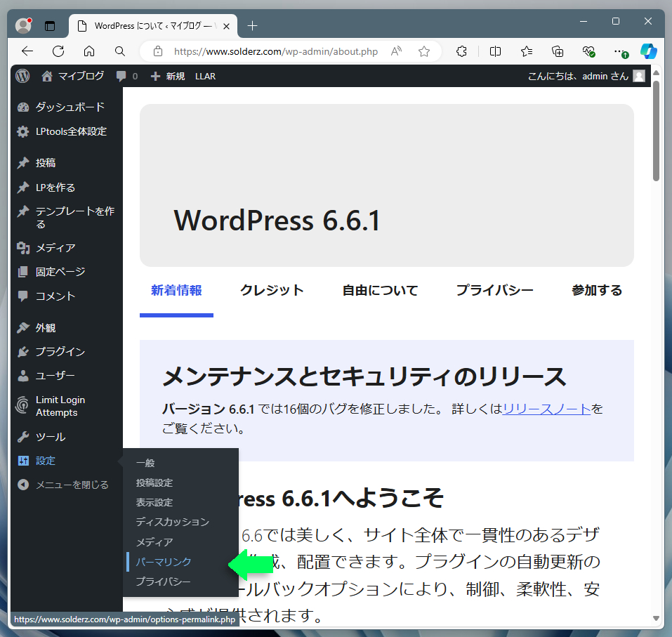Image resolution: width=672 pixels, height=637 pixels.
Task: Switch to the プライバシー tab on about page
Action: [x=494, y=290]
